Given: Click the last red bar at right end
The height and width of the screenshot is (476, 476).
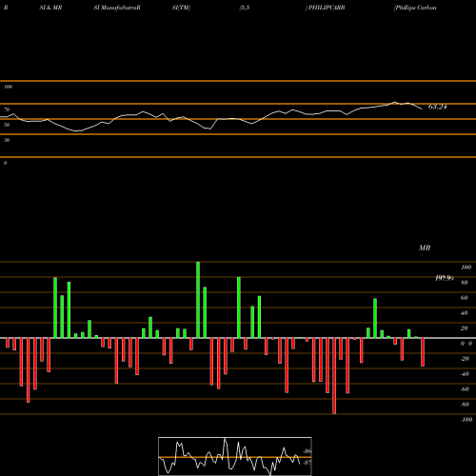Looking at the screenshot, I should [x=423, y=352].
